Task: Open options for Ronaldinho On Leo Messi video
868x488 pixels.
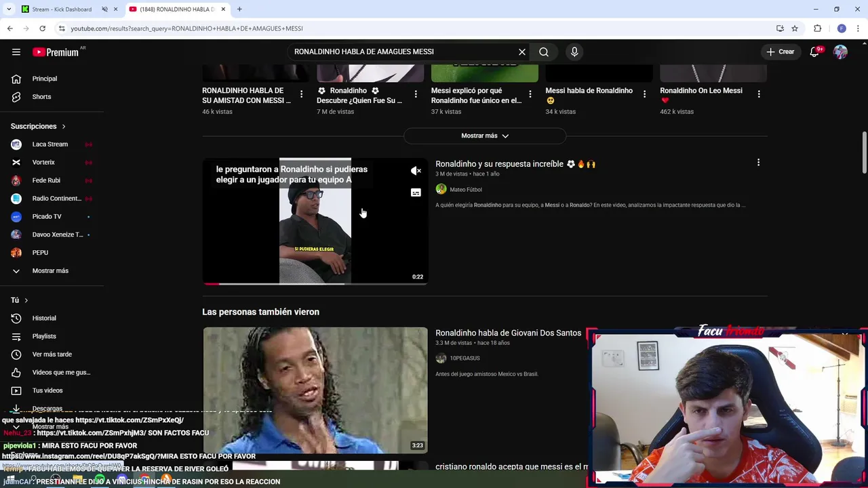Action: point(759,94)
